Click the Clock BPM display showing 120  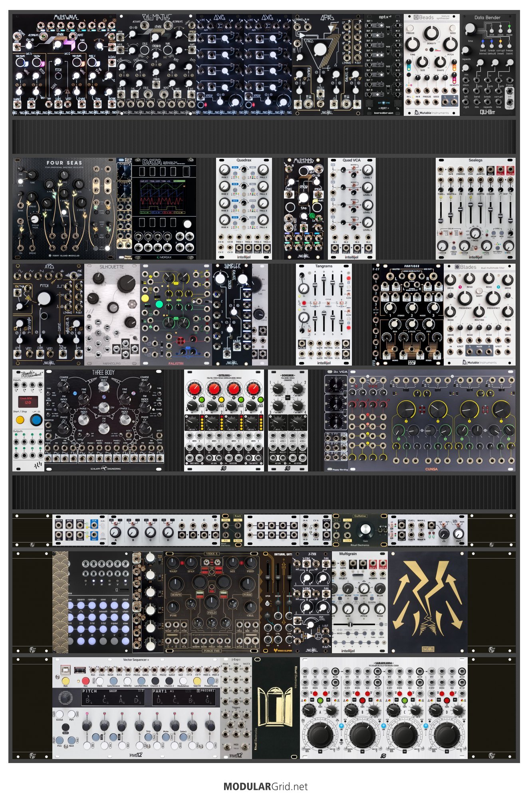coord(28,401)
